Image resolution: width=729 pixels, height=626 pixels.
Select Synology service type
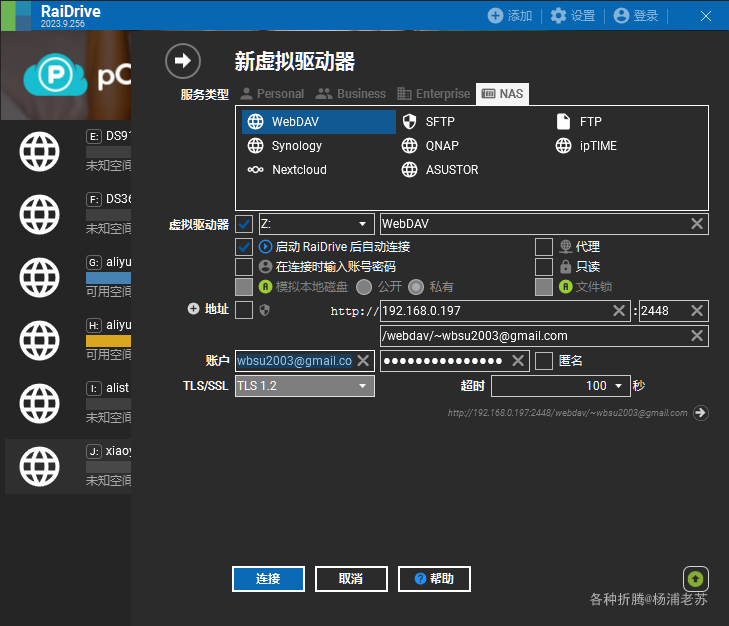coord(285,146)
